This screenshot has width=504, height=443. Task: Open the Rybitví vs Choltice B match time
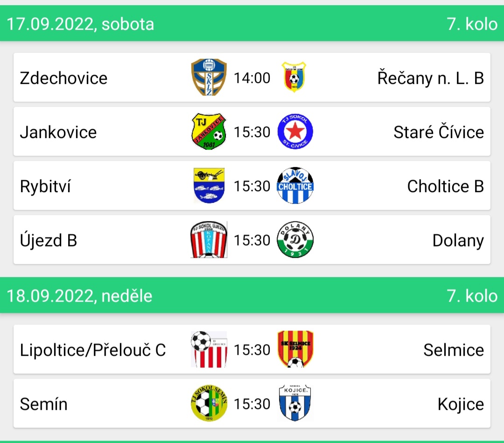(x=252, y=186)
